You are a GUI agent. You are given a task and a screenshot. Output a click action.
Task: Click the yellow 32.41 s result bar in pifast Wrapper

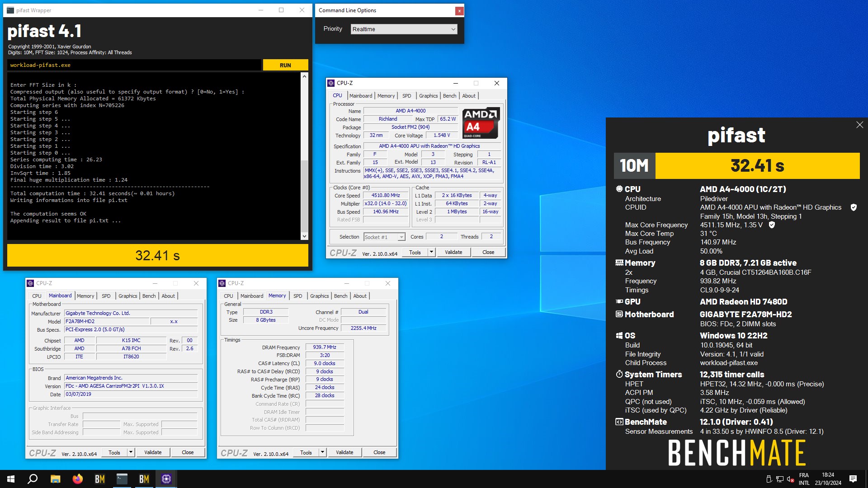(x=158, y=255)
